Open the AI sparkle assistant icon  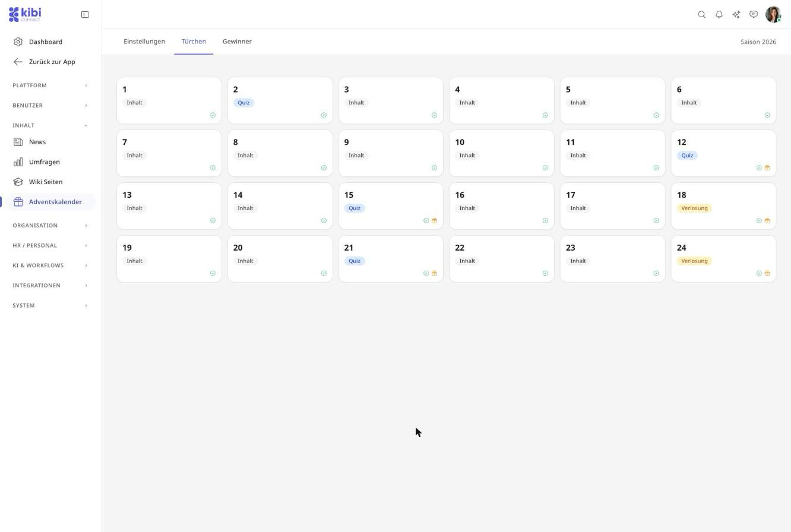736,15
